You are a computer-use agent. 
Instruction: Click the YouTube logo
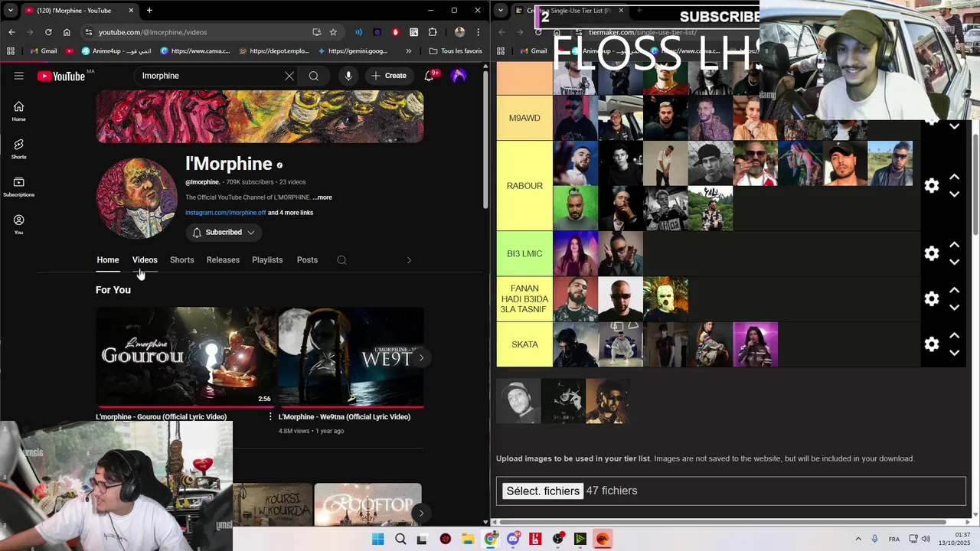pyautogui.click(x=61, y=76)
